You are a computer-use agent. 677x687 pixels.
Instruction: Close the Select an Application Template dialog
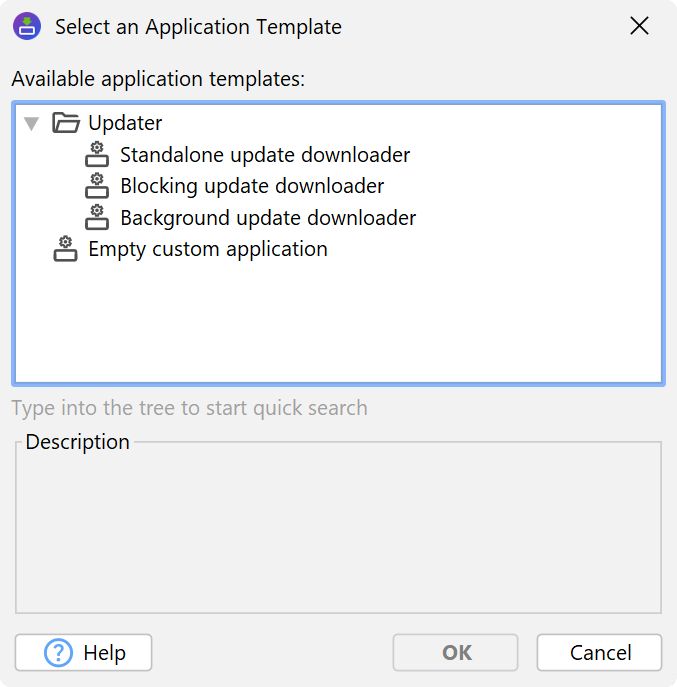(x=639, y=27)
